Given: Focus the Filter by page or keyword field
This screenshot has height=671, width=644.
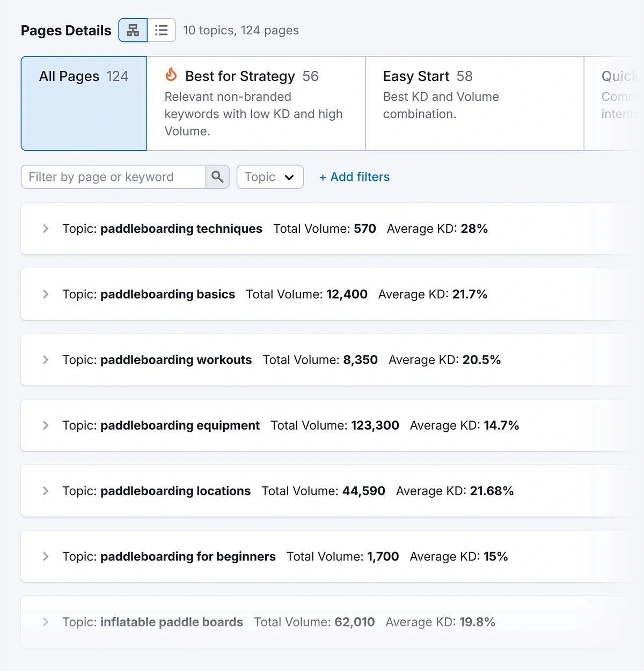Looking at the screenshot, I should point(113,176).
